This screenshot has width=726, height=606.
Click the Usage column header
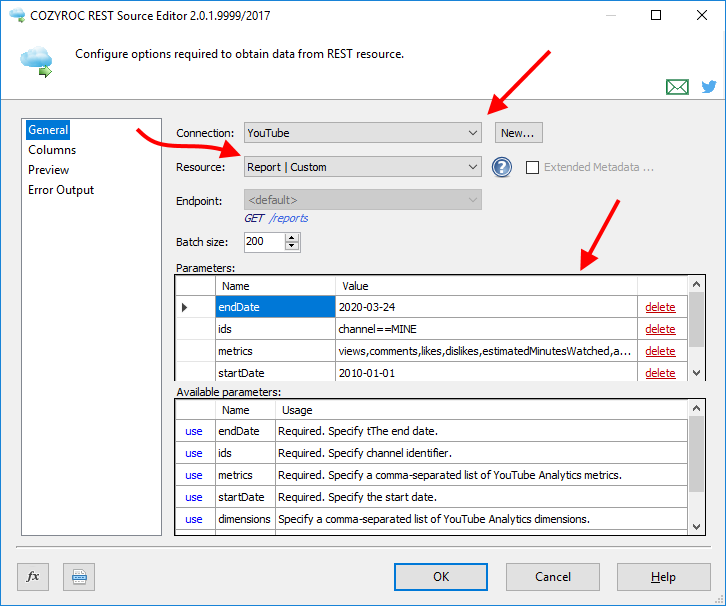(x=481, y=410)
